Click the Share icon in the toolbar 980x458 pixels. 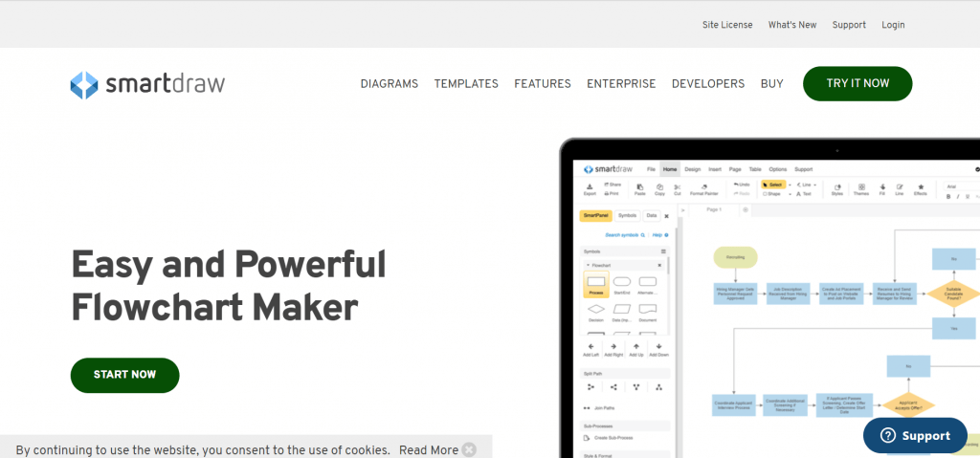coord(606,185)
